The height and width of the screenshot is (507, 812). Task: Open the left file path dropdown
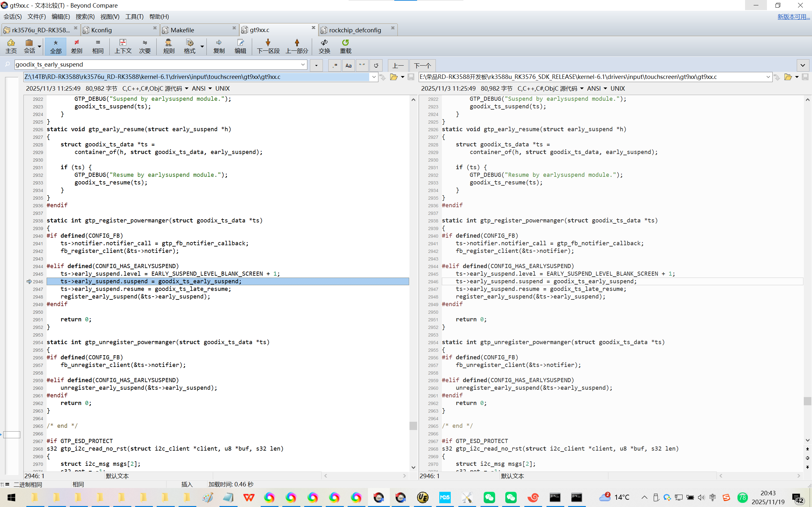coord(374,77)
